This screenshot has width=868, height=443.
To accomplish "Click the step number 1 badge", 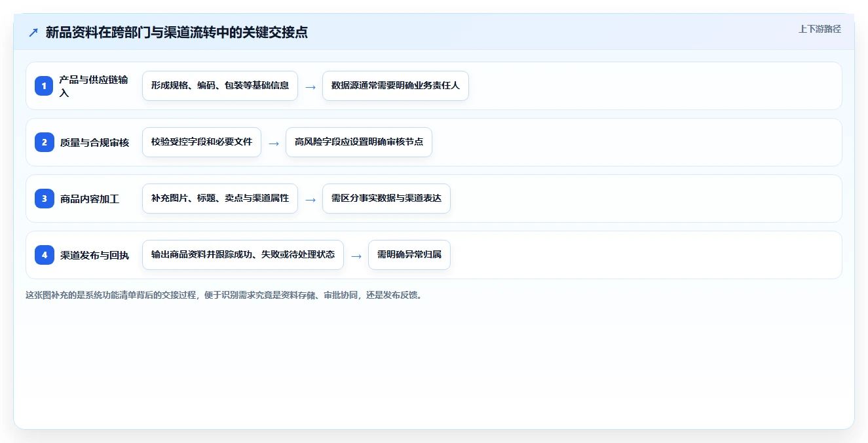I will (x=45, y=86).
